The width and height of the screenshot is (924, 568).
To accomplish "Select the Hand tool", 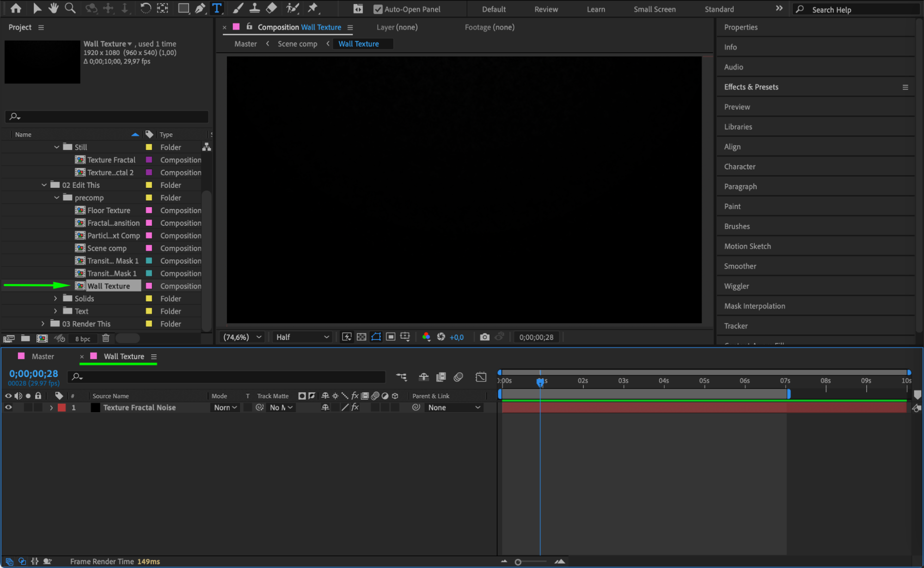I will click(54, 8).
